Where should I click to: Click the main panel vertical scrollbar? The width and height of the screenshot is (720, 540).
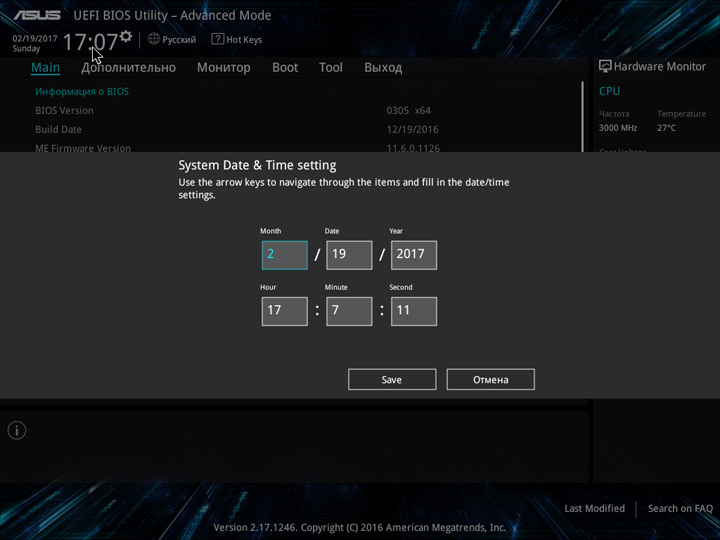coord(583,117)
